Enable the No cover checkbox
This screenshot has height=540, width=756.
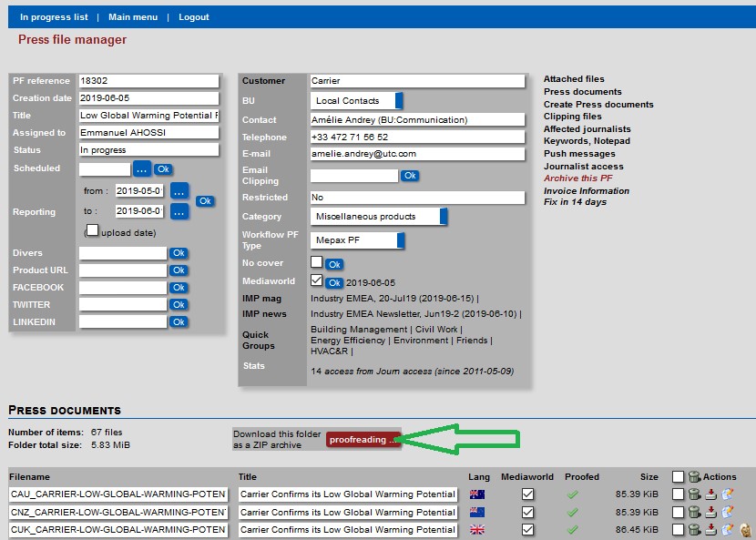tap(316, 262)
